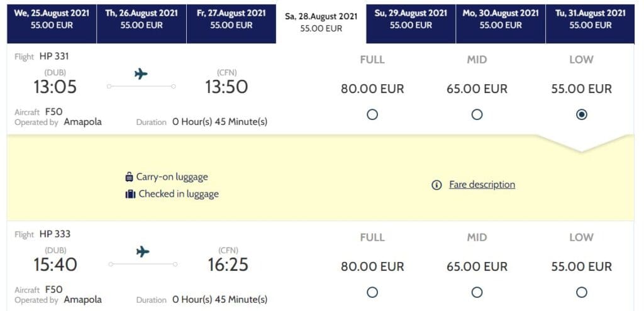The image size is (644, 311).
Task: Choose LOW fare for flight HP 333
Action: click(x=582, y=292)
